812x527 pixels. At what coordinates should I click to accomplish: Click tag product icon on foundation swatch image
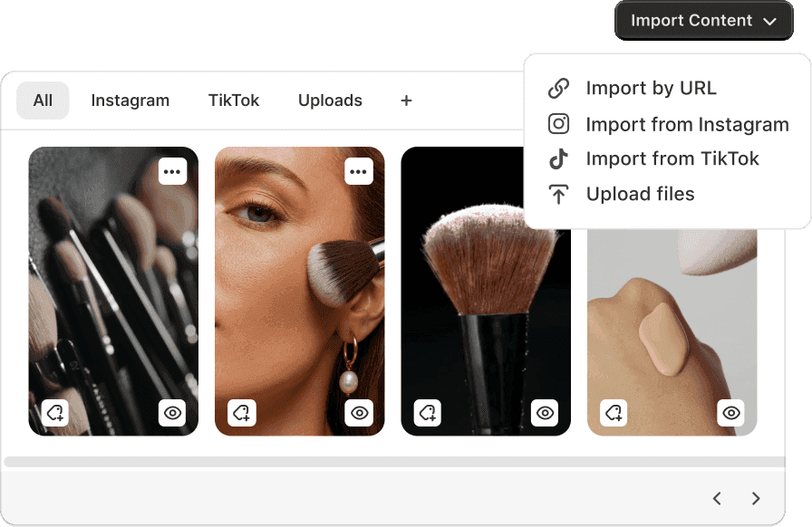[x=614, y=413]
